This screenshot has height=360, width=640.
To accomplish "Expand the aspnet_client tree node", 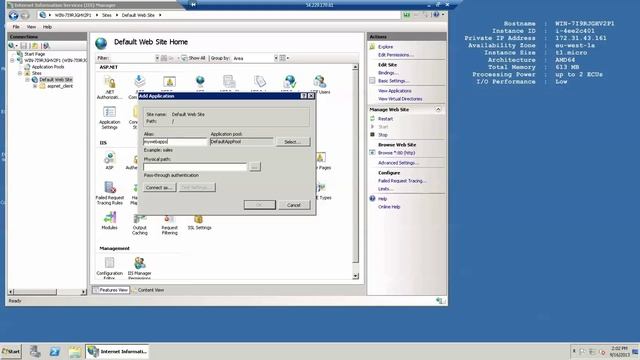I will 35,86.
